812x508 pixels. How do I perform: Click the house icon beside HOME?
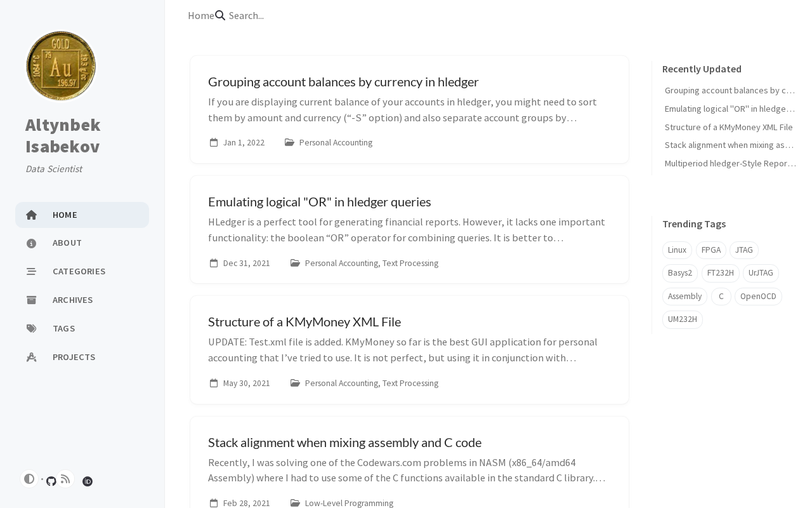tap(31, 215)
